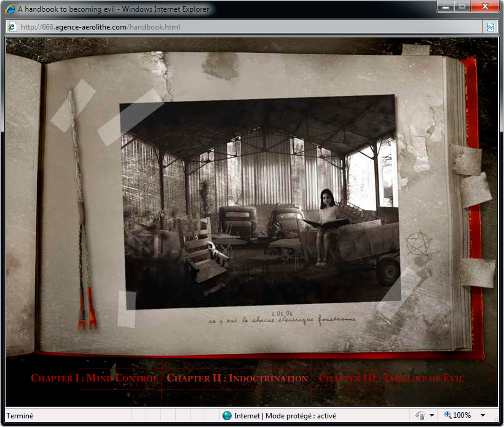Screen dimensions: 504x427
Task: Click the magnifier zoom level icon
Action: tap(447, 416)
